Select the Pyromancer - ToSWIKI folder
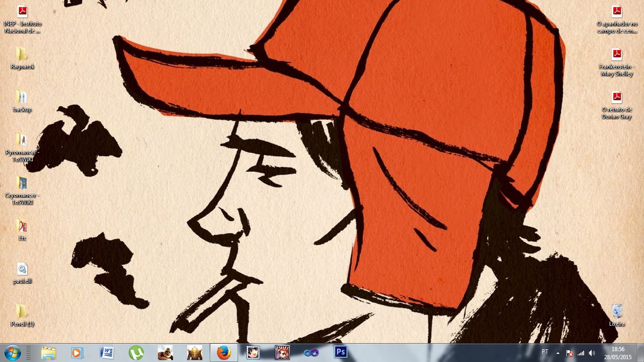This screenshot has width=644, height=362. (x=22, y=147)
